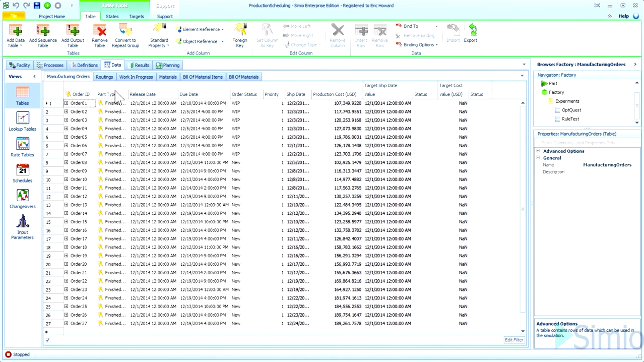Select the OptQuest experiment in navigation
The image size is (644, 362).
tap(571, 110)
